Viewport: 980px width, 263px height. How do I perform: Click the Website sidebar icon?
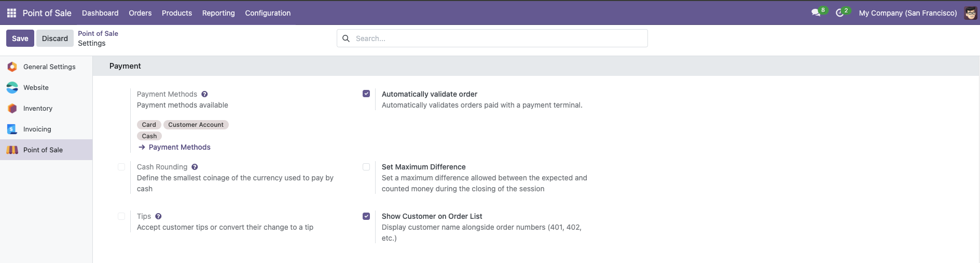coord(12,87)
